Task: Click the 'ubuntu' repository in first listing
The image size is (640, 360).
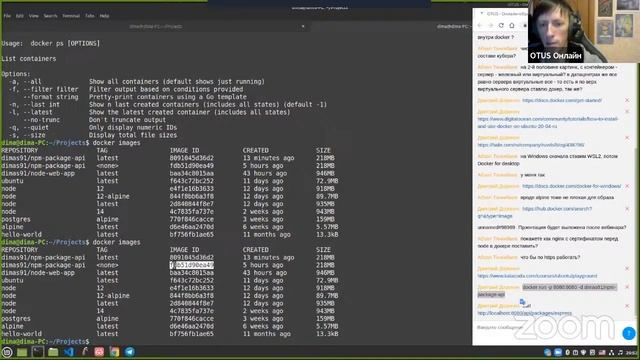Action: [x=12, y=181]
